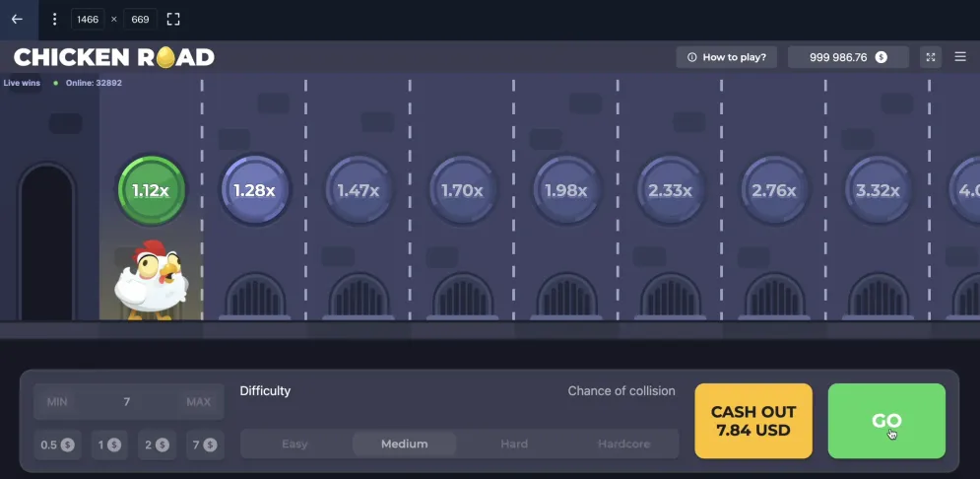The width and height of the screenshot is (980, 479).
Task: Click the 2.33x multiplier circle
Action: point(670,190)
